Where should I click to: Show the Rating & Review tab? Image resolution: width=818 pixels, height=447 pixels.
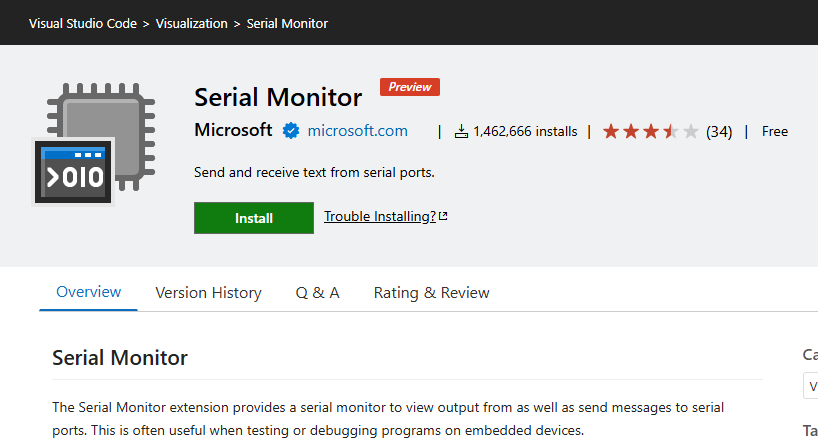tap(431, 293)
